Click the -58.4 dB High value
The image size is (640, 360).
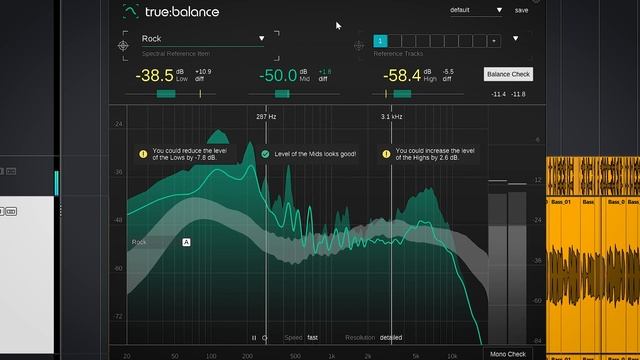402,76
